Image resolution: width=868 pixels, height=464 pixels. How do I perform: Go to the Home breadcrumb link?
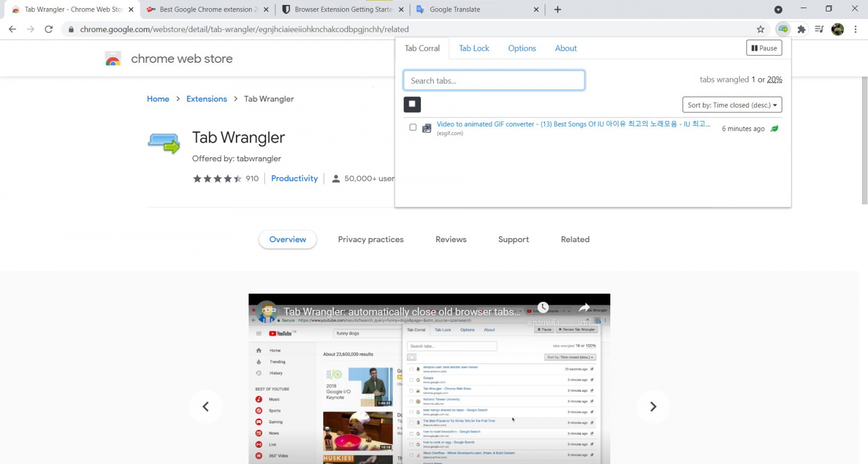[158, 99]
